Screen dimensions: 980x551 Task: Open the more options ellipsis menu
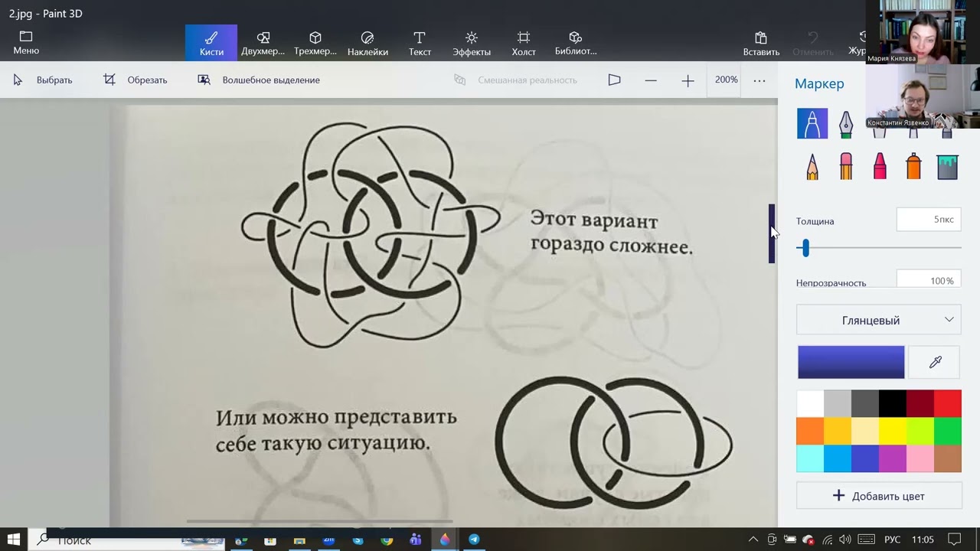(x=759, y=80)
